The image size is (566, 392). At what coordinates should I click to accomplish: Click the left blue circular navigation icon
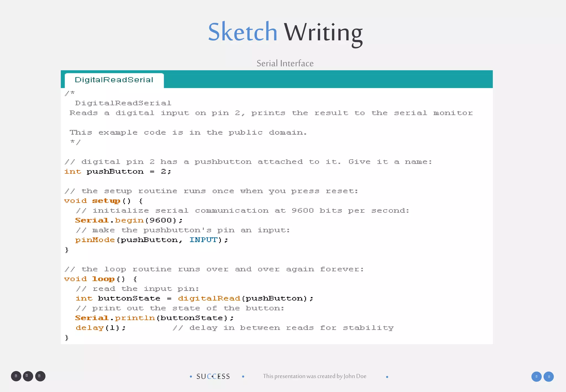(536, 377)
